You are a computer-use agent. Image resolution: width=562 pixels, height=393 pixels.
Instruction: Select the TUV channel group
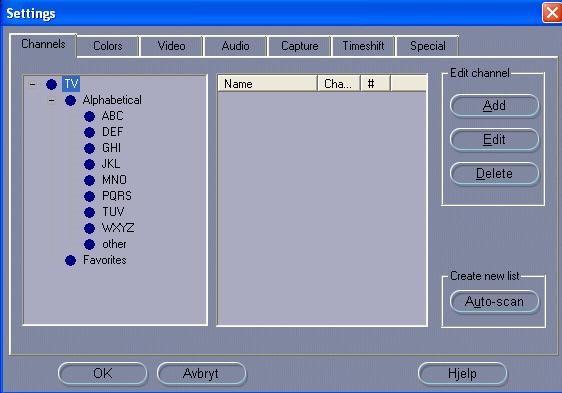113,212
